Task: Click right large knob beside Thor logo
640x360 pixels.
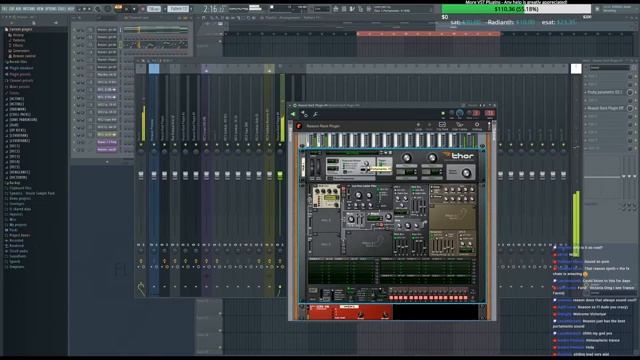Action: pyautogui.click(x=432, y=158)
